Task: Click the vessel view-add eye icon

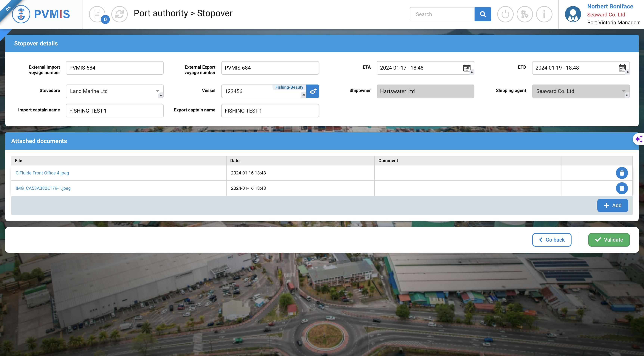Action: pyautogui.click(x=312, y=91)
